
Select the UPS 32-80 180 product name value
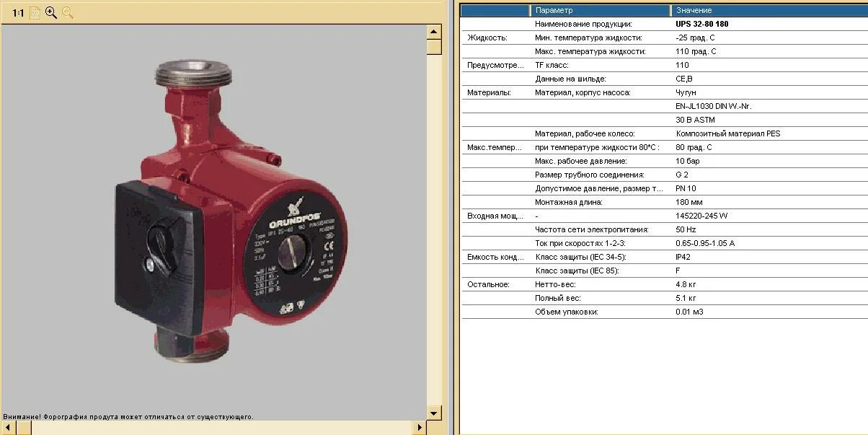click(x=702, y=24)
